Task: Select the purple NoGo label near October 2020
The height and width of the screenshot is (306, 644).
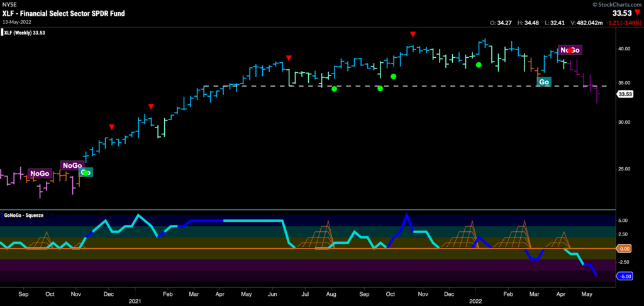Action: (72, 165)
